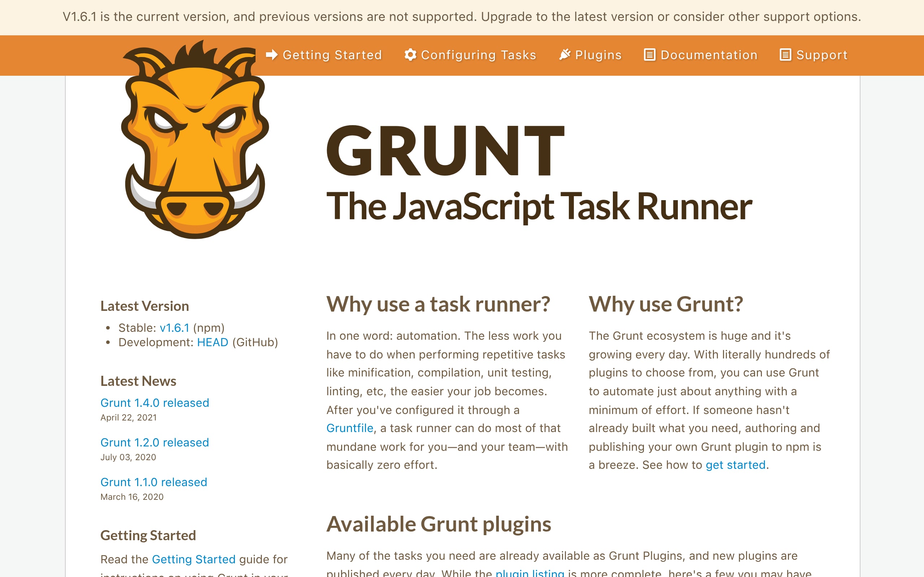Open the Grunt 1.4.0 released news item
924x577 pixels.
coord(154,402)
